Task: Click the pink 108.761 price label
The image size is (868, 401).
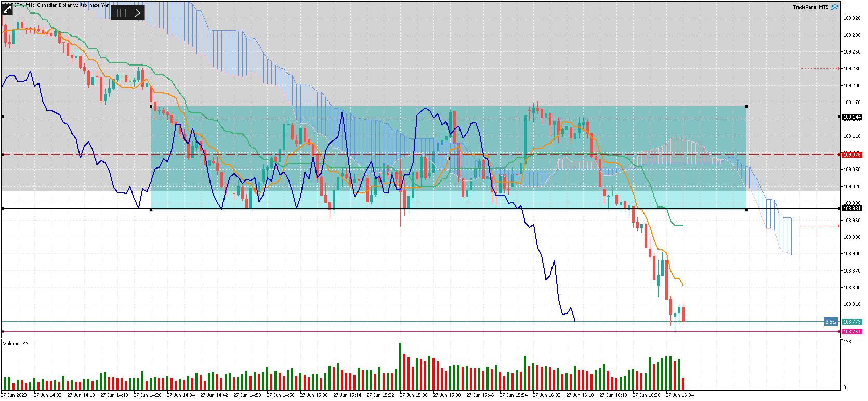Action: point(852,332)
